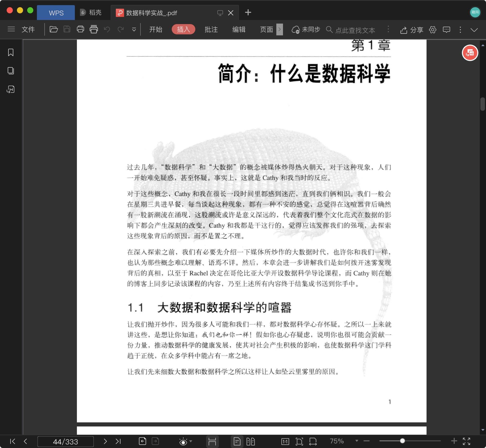
Task: Open the 编辑 ribbon tab
Action: (x=239, y=29)
